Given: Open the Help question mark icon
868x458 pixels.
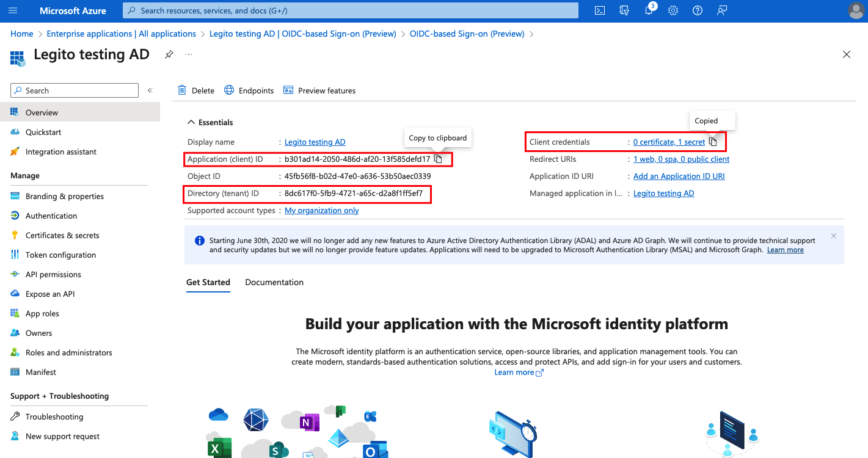Looking at the screenshot, I should click(x=698, y=10).
